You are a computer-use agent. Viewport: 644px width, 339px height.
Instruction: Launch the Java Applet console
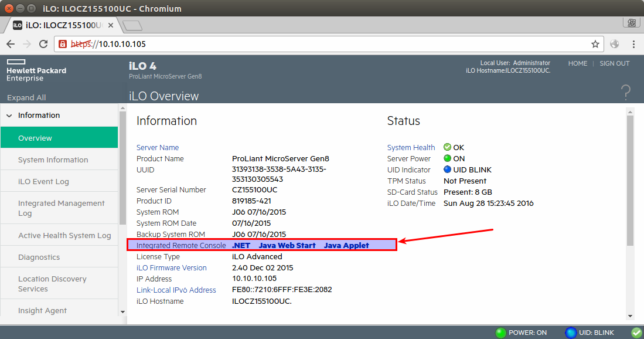tap(346, 245)
